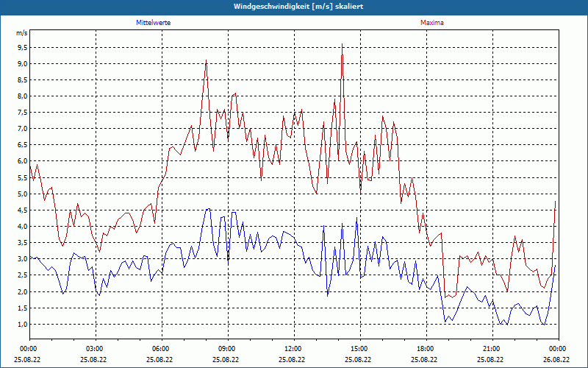The width and height of the screenshot is (588, 368).
Task: Click the 7,0 y-axis value
Action: [23, 129]
